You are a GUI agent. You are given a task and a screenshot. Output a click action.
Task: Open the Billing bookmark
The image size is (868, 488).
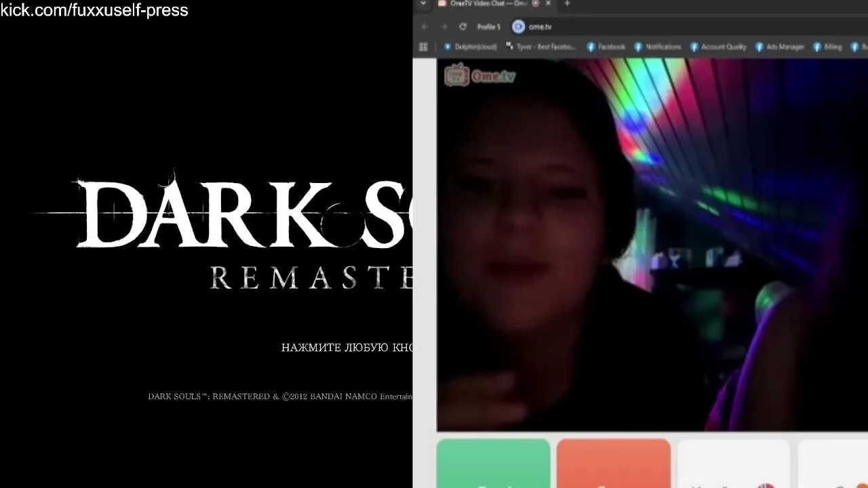[827, 47]
